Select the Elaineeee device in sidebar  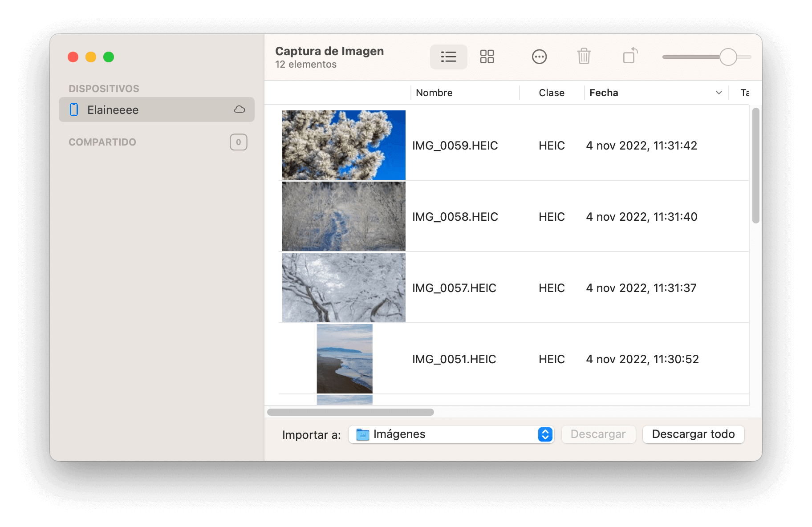click(157, 109)
